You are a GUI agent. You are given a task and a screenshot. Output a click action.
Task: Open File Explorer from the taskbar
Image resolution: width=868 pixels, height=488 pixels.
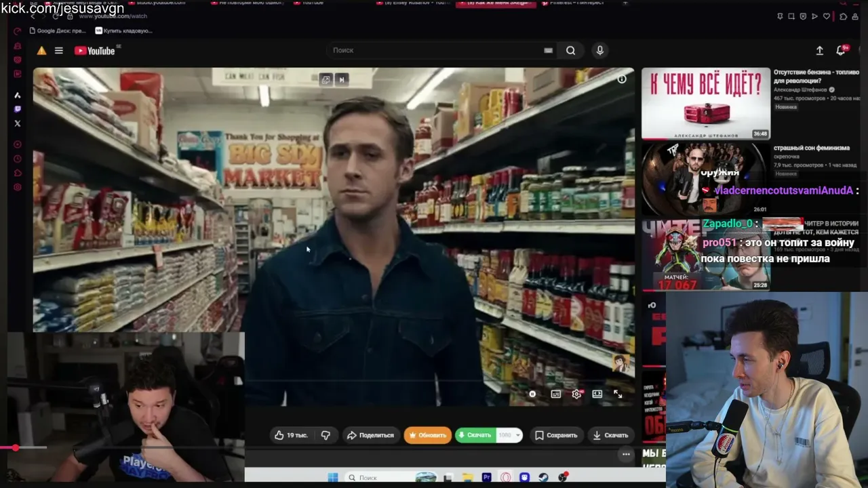pyautogui.click(x=469, y=478)
